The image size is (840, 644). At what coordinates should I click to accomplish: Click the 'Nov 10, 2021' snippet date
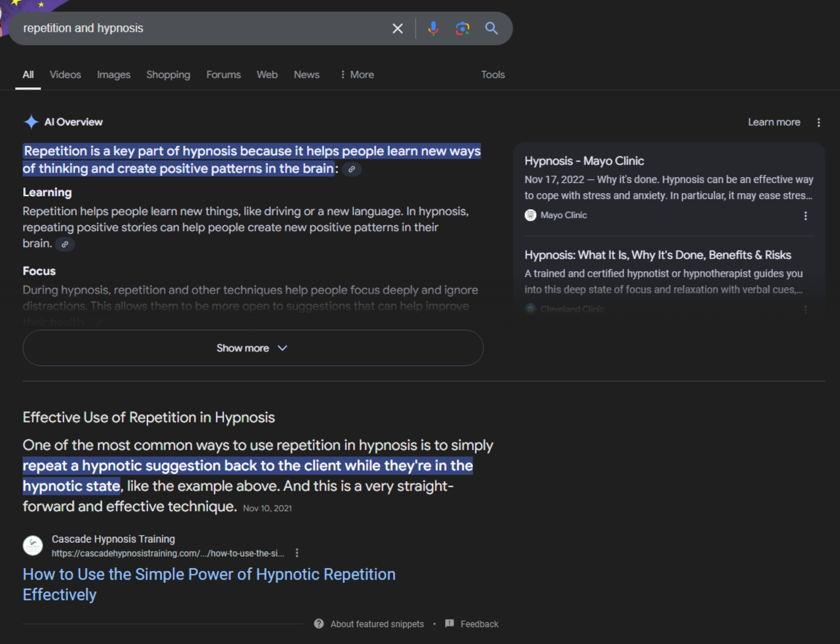pyautogui.click(x=267, y=508)
